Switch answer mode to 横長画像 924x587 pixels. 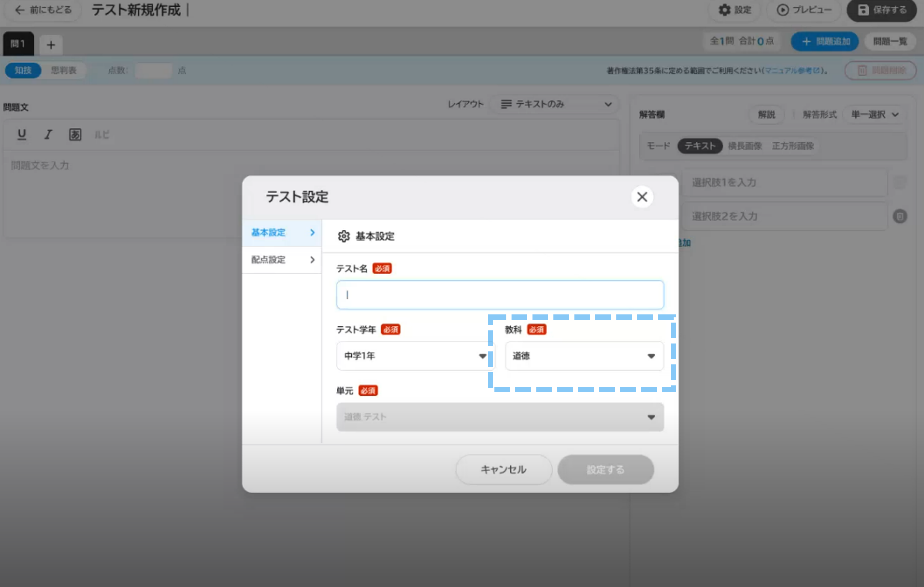click(x=745, y=146)
